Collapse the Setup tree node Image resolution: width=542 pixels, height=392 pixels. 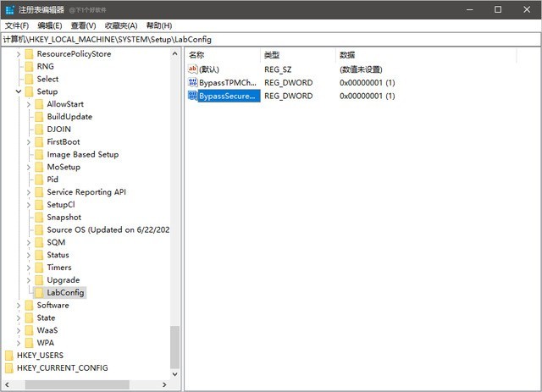(18, 91)
